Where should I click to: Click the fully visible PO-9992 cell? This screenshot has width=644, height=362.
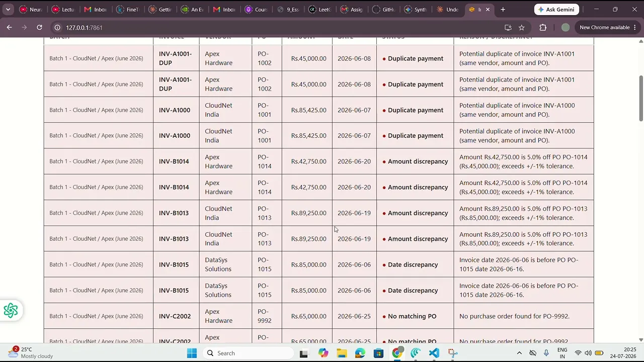[267, 316]
